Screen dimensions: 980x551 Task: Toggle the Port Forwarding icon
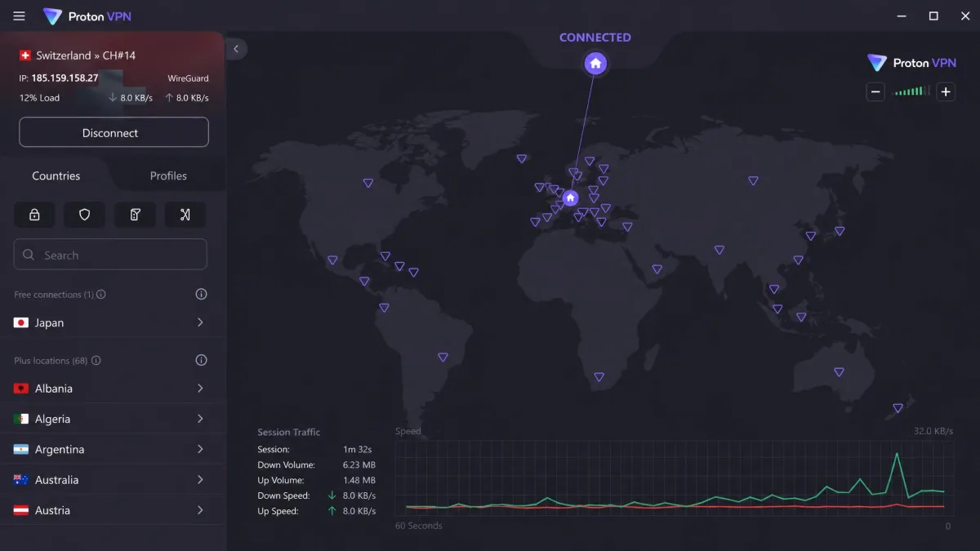[x=185, y=215]
